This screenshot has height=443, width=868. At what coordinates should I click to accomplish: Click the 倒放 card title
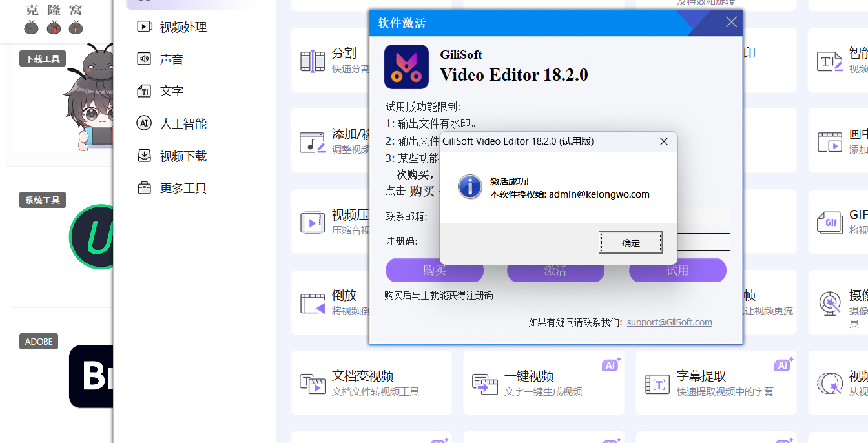[x=344, y=295]
